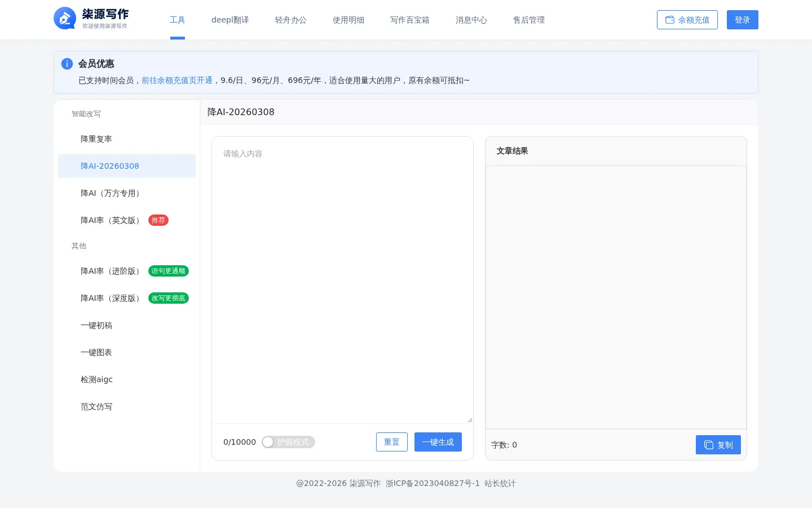Click the red 推荐 badge
The image size is (812, 508).
(x=158, y=220)
